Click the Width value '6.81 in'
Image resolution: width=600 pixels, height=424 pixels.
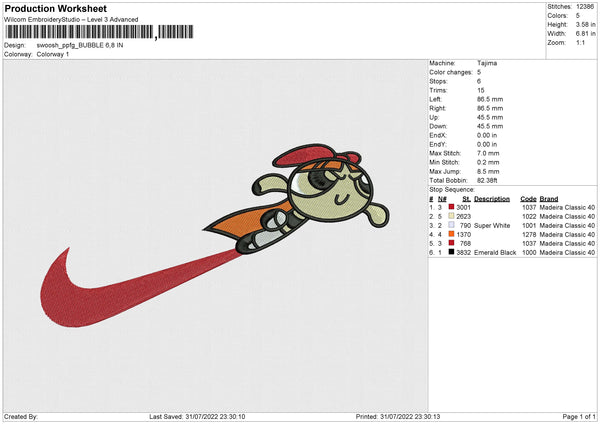pos(585,34)
